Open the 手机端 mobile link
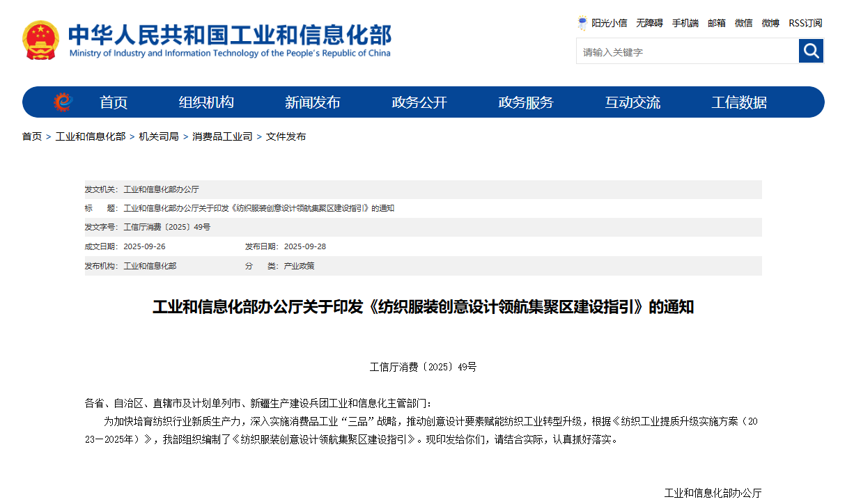854x504 pixels. 685,23
